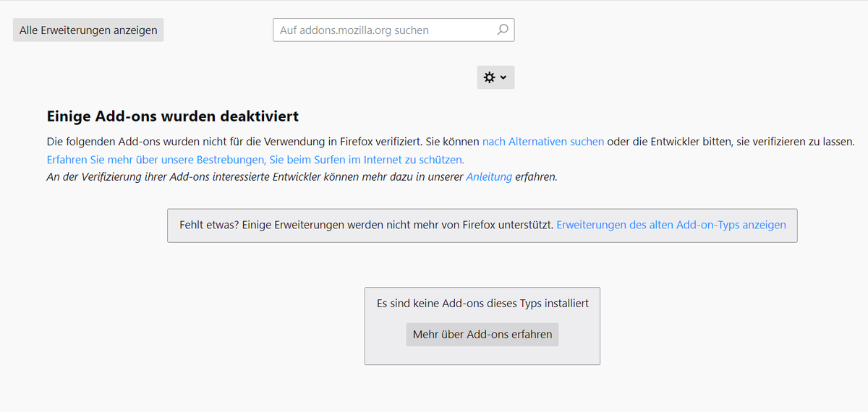Select the heading Einige Add-ons wurden deaktiviert

[x=173, y=116]
